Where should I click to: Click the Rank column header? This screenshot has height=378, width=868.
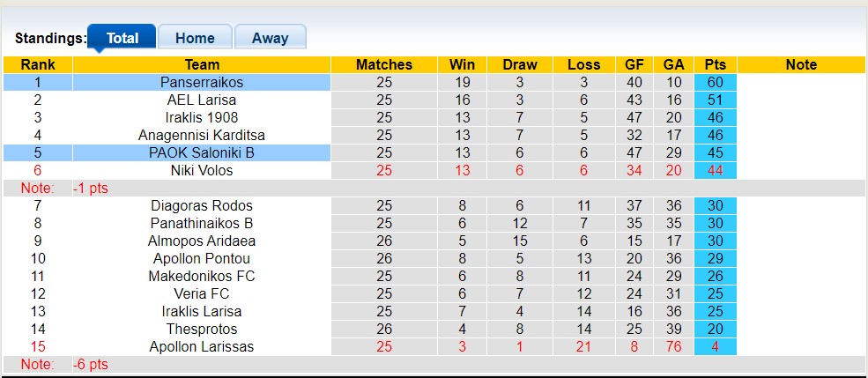click(38, 64)
